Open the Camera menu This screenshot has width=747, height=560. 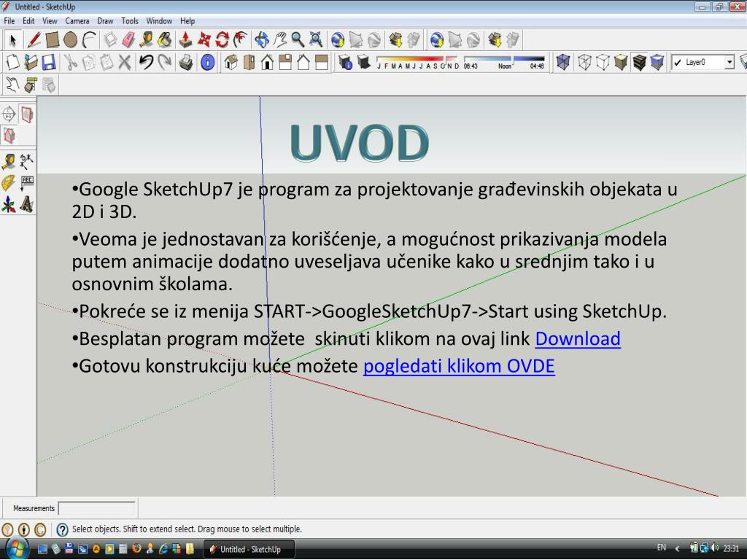77,21
